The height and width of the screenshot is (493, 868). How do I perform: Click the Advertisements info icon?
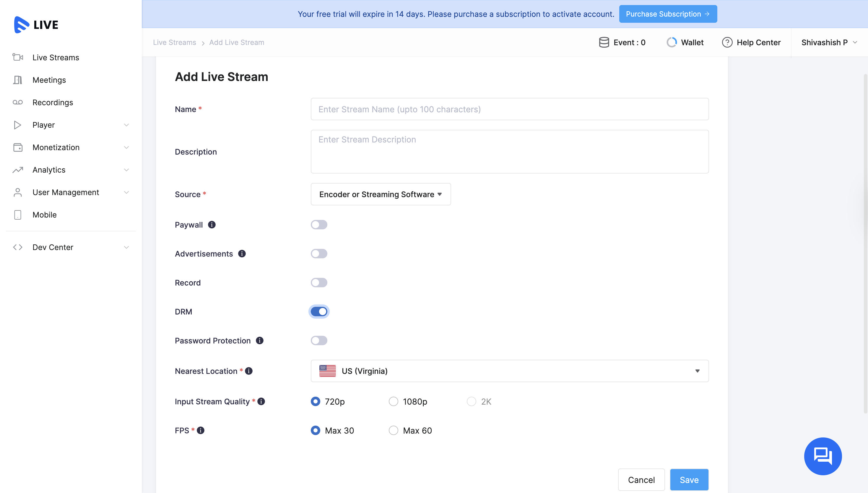tap(242, 254)
